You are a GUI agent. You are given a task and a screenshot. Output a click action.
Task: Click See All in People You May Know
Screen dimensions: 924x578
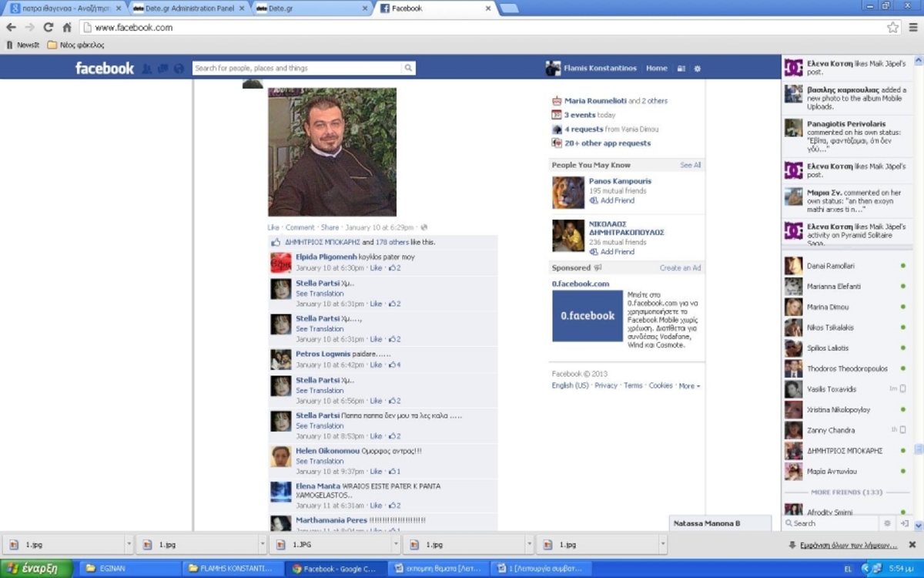[x=691, y=165]
